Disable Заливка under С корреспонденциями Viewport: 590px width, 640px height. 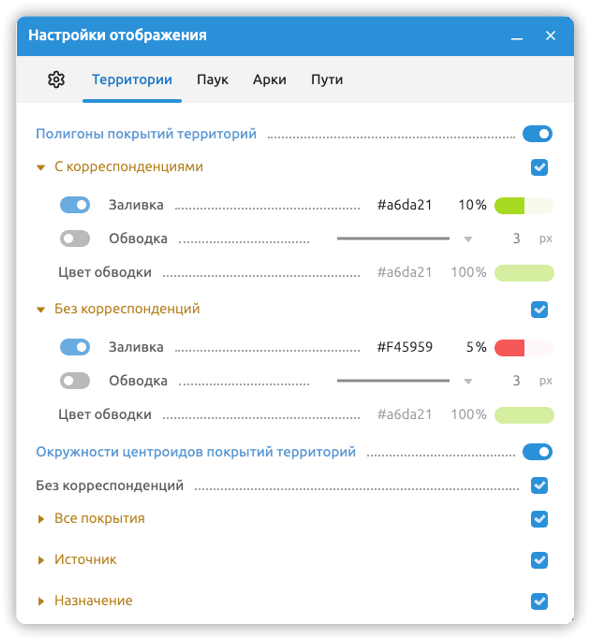[x=75, y=205]
